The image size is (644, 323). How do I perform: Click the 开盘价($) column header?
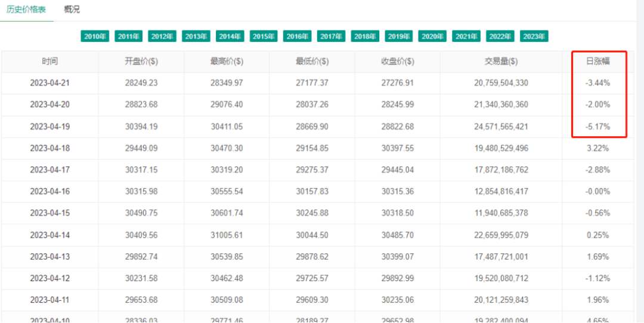pos(141,61)
